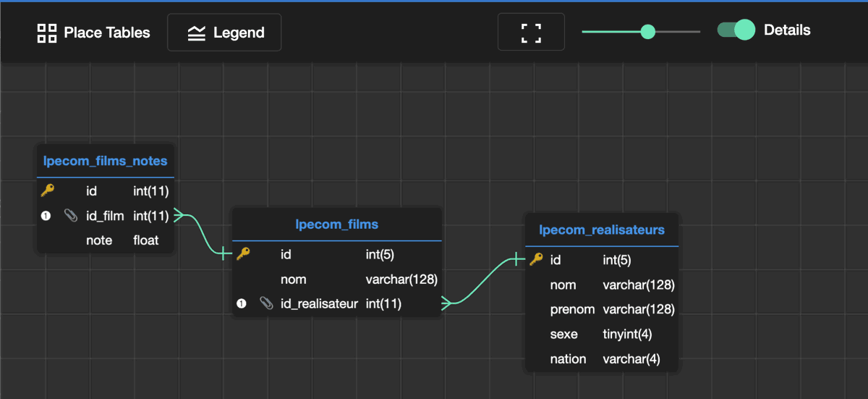Click the key icon in lpecom_realisateurs table
This screenshot has width=868, height=399.
tap(536, 259)
